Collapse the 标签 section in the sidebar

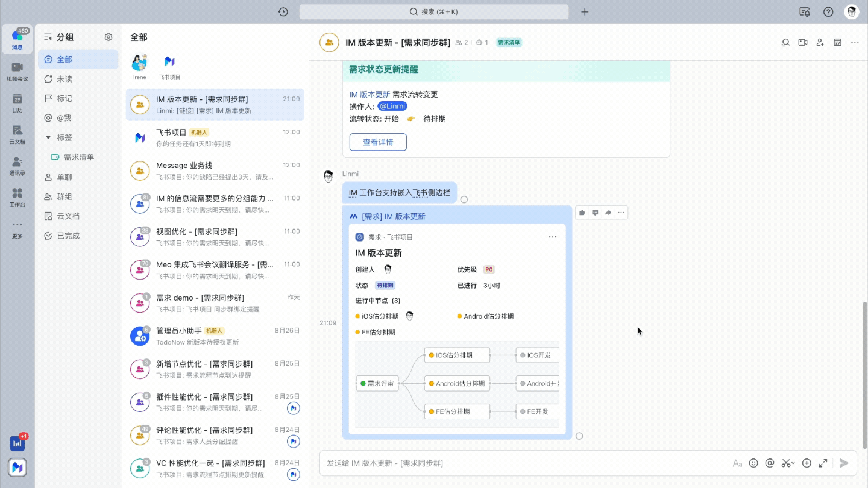(x=48, y=137)
